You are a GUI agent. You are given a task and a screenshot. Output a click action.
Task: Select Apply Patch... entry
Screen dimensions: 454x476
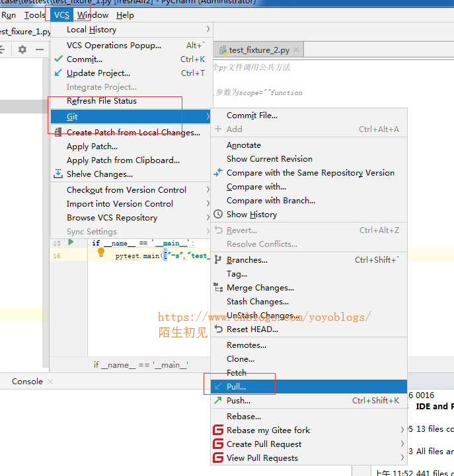click(131, 147)
